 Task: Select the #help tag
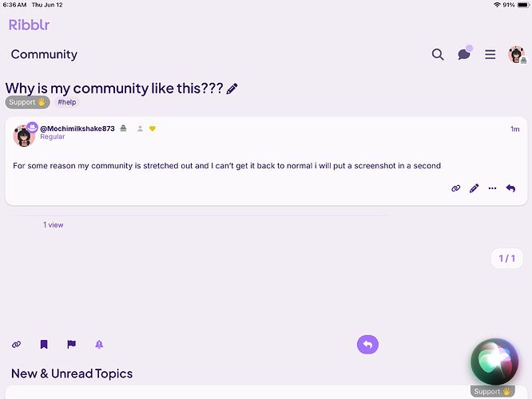click(x=66, y=102)
